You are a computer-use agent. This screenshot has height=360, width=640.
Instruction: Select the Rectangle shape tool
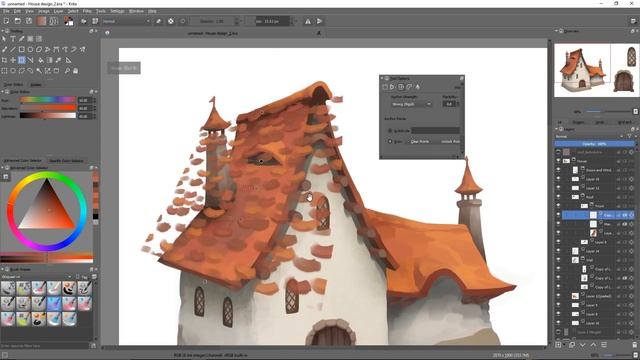(x=22, y=49)
